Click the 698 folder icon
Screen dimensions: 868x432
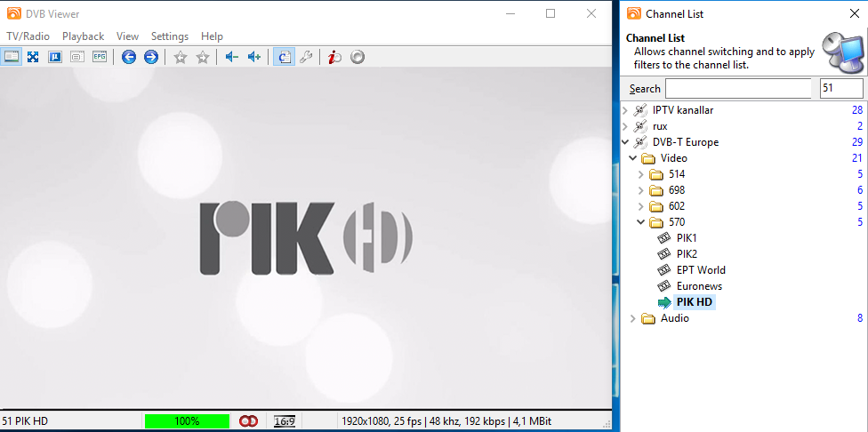[656, 191]
